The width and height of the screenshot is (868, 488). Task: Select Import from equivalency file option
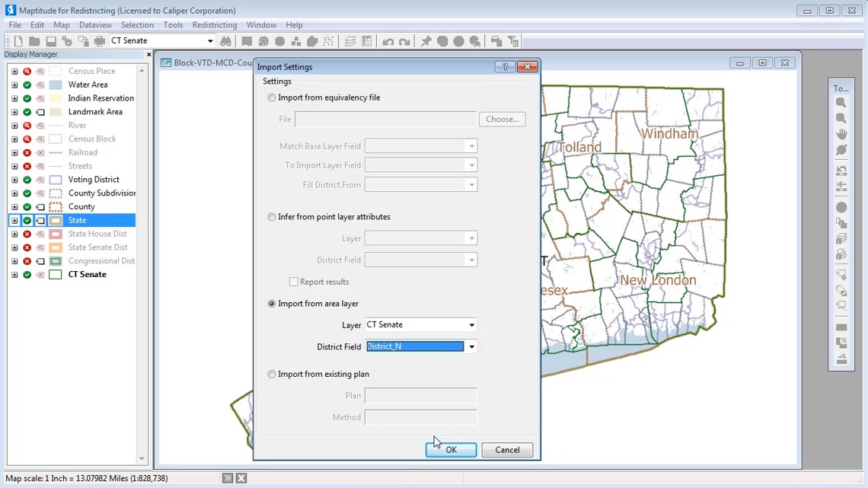click(272, 97)
